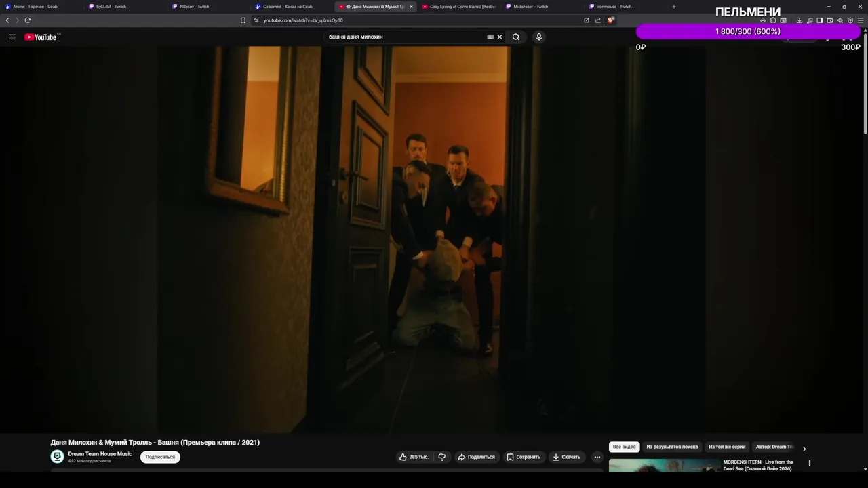Run search with the magnifier button
Viewport: 868px width, 488px height.
pyautogui.click(x=516, y=37)
